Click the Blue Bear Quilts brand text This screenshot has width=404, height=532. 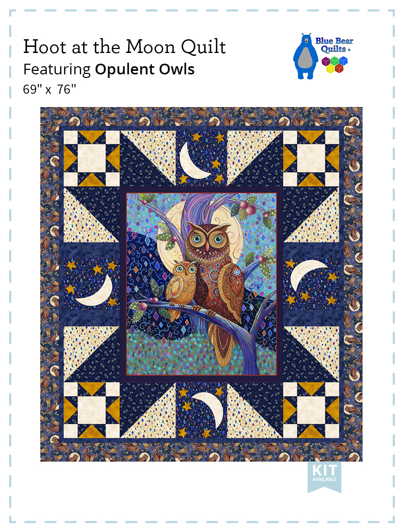tap(334, 45)
